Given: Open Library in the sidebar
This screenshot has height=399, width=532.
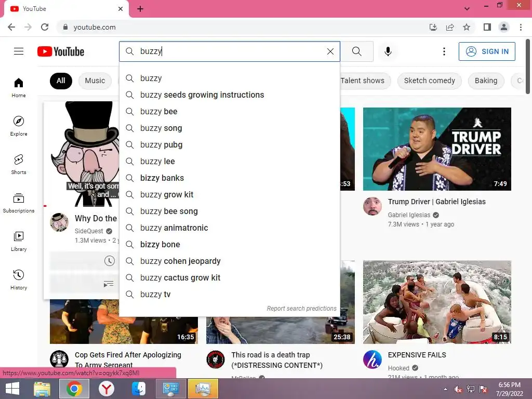Looking at the screenshot, I should 19,241.
